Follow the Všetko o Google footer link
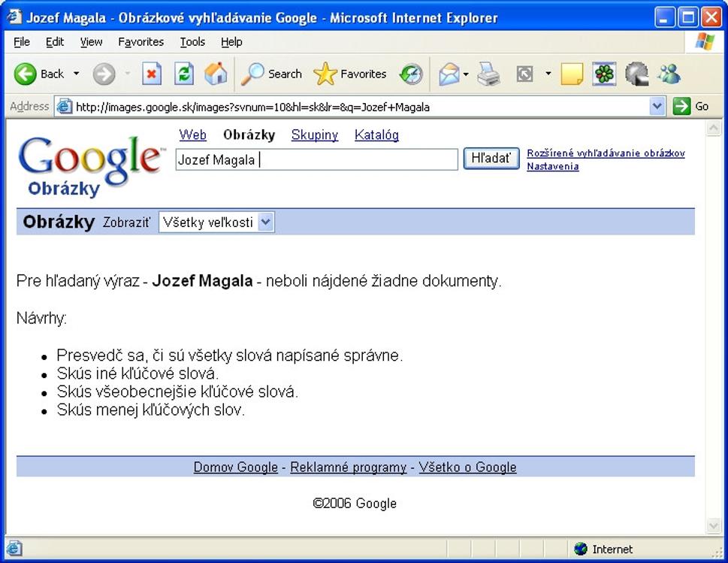Viewport: 728px width, 563px height. point(467,467)
